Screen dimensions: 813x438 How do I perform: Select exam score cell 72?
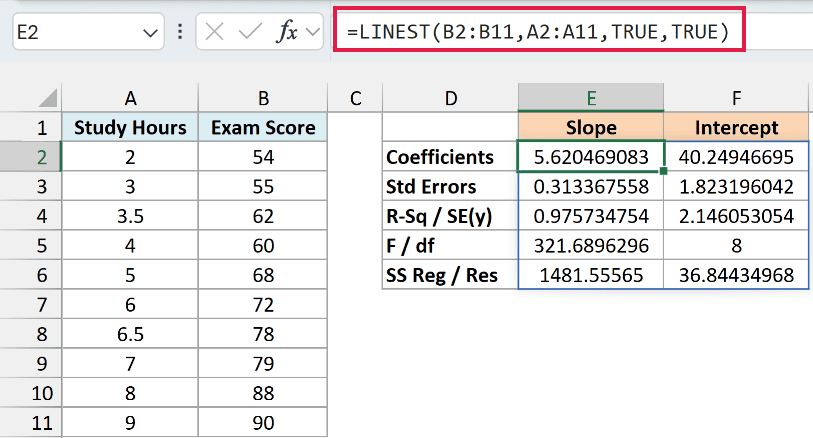point(263,305)
